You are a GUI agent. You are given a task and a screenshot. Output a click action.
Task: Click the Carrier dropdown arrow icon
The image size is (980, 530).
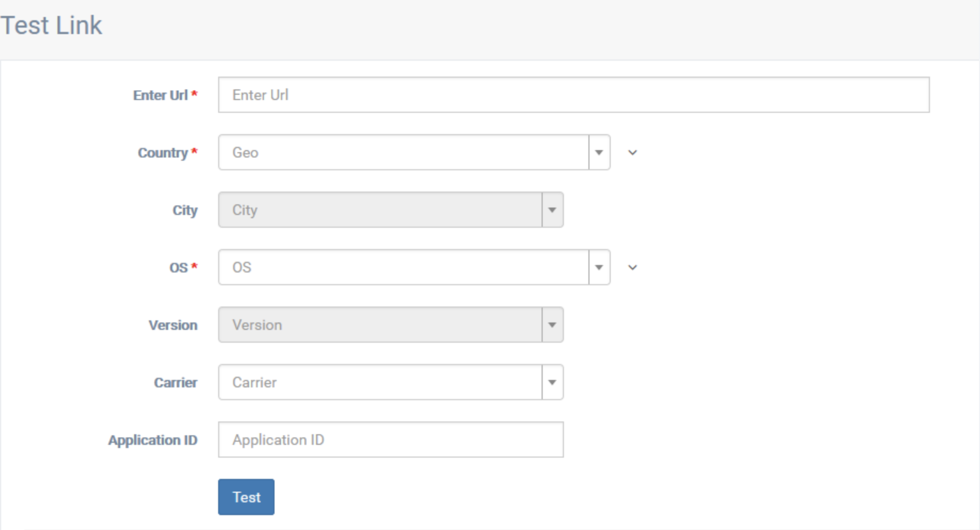(x=552, y=382)
